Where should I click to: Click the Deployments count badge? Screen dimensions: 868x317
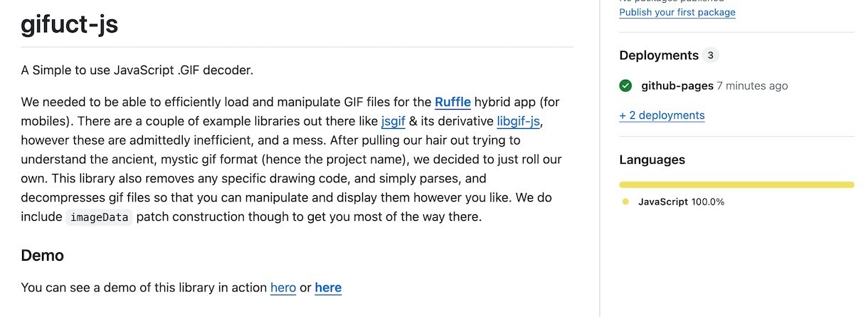[710, 56]
